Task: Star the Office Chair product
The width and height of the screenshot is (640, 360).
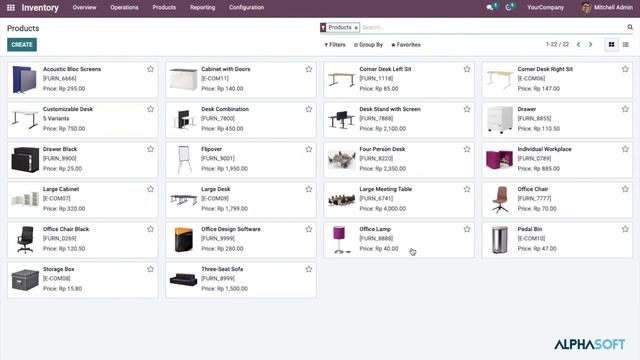Action: click(625, 189)
